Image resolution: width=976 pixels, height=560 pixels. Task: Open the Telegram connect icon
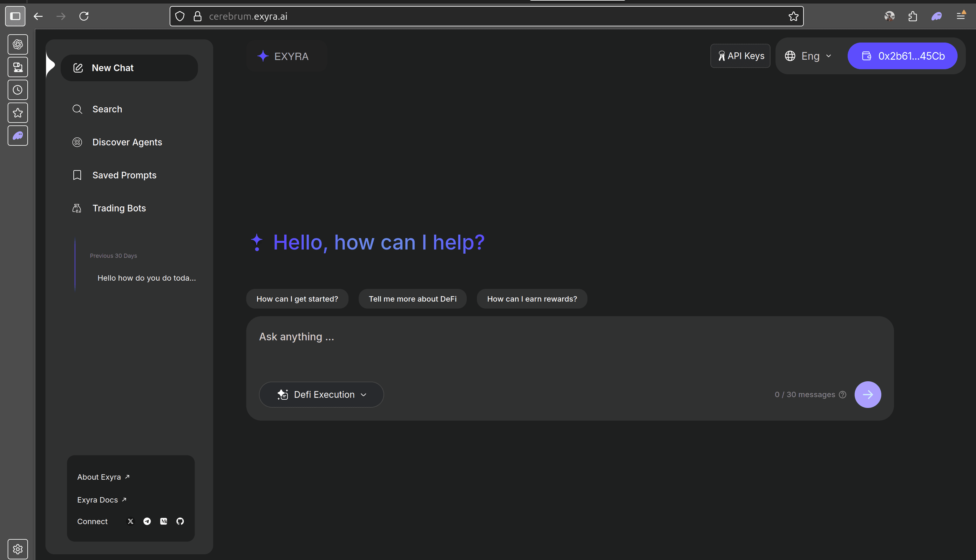point(147,521)
